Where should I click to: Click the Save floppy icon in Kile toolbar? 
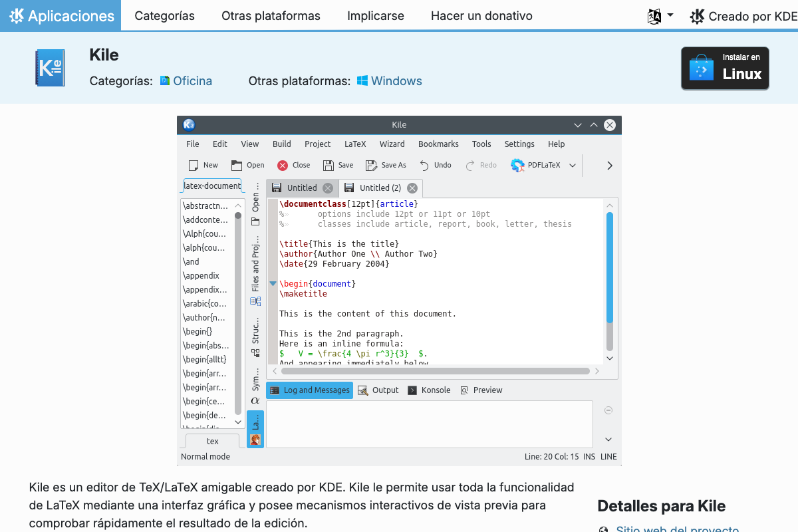pyautogui.click(x=329, y=166)
